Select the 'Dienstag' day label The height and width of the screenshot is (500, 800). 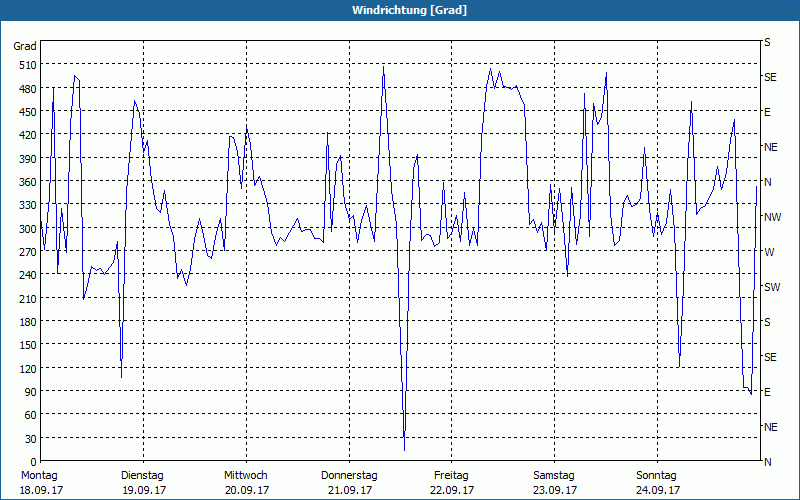coord(142,476)
